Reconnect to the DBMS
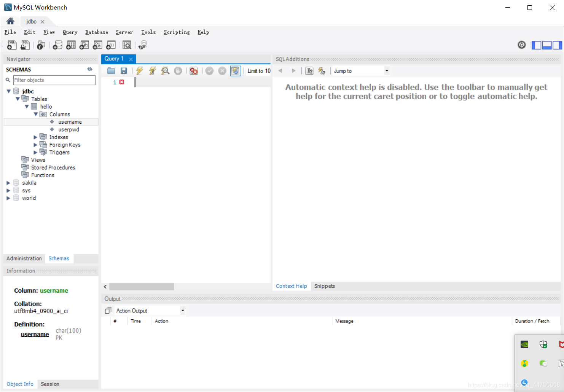This screenshot has height=392, width=564. click(143, 45)
